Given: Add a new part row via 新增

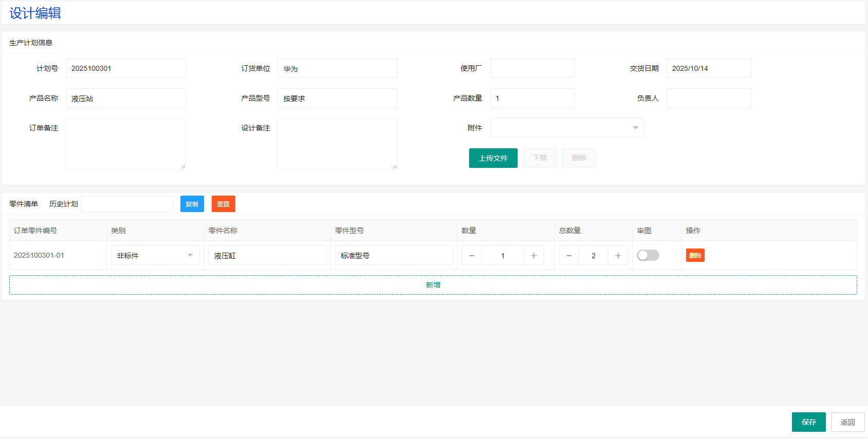Looking at the screenshot, I should click(433, 285).
